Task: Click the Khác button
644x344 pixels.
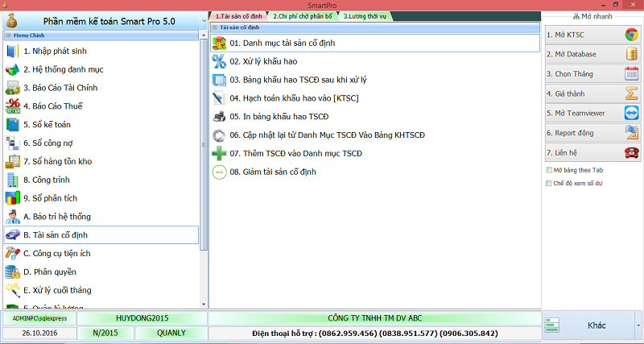Action: pos(589,325)
